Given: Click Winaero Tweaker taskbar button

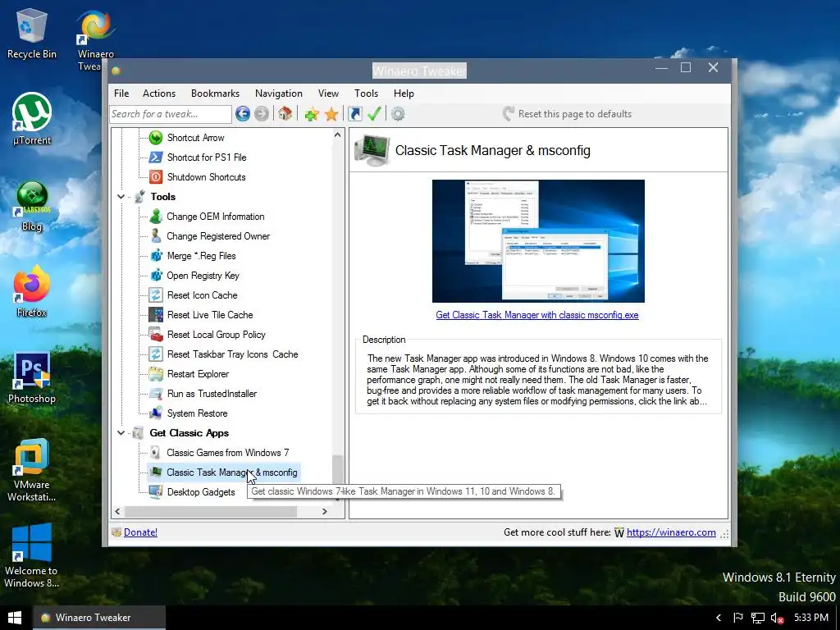Looking at the screenshot, I should [x=99, y=618].
